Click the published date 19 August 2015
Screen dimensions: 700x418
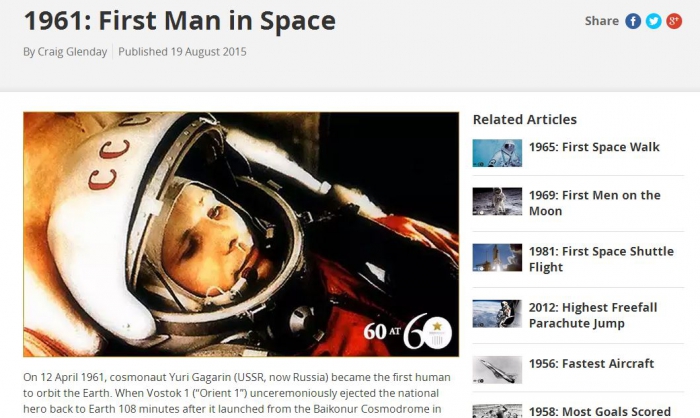(208, 52)
